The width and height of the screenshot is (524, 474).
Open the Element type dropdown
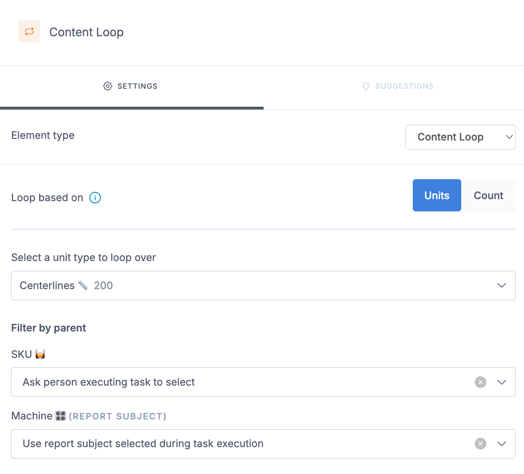pyautogui.click(x=460, y=137)
